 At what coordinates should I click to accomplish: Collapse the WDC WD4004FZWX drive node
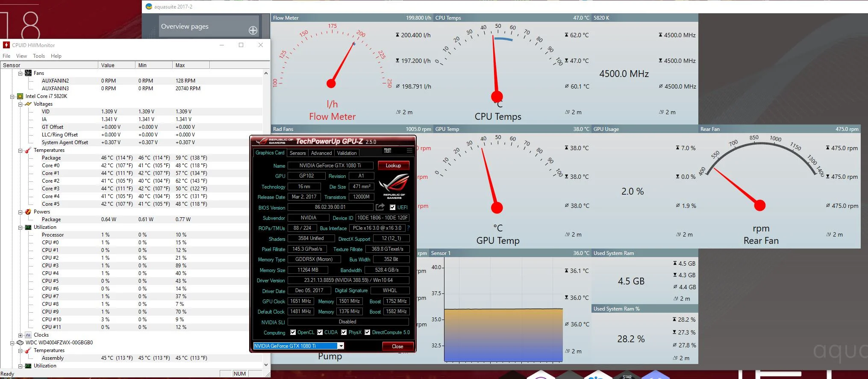tap(12, 343)
